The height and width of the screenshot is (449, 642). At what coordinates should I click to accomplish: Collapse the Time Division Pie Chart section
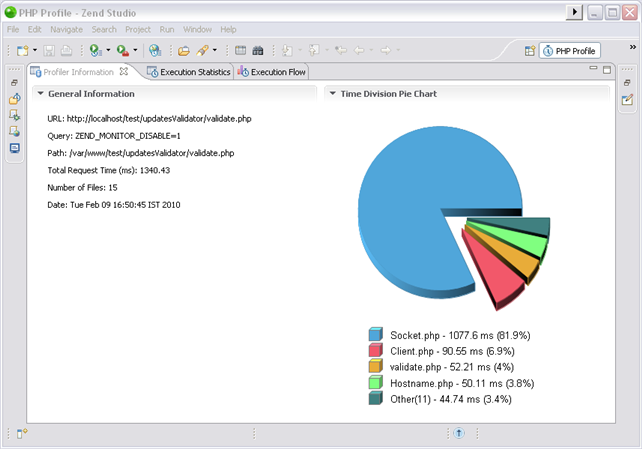click(332, 94)
